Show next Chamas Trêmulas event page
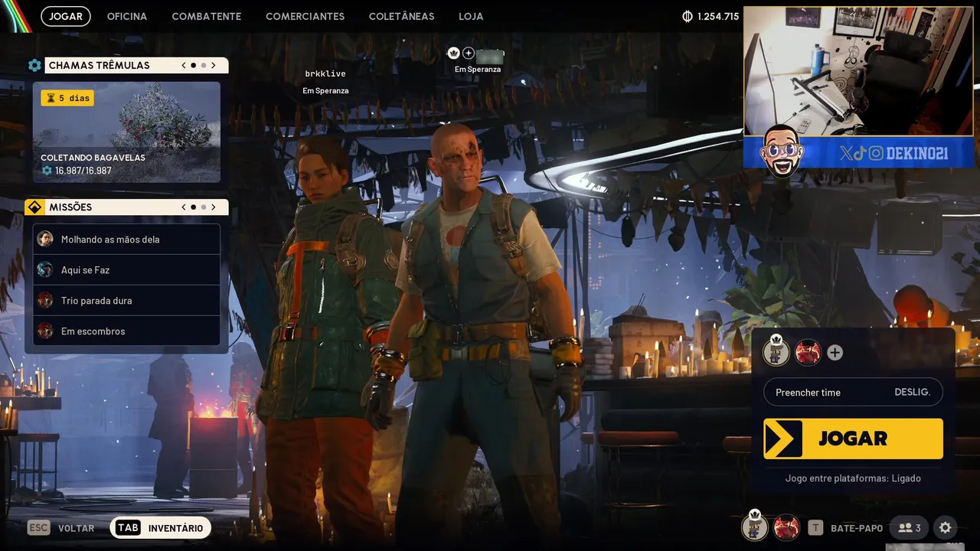Image resolution: width=980 pixels, height=551 pixels. click(x=214, y=65)
